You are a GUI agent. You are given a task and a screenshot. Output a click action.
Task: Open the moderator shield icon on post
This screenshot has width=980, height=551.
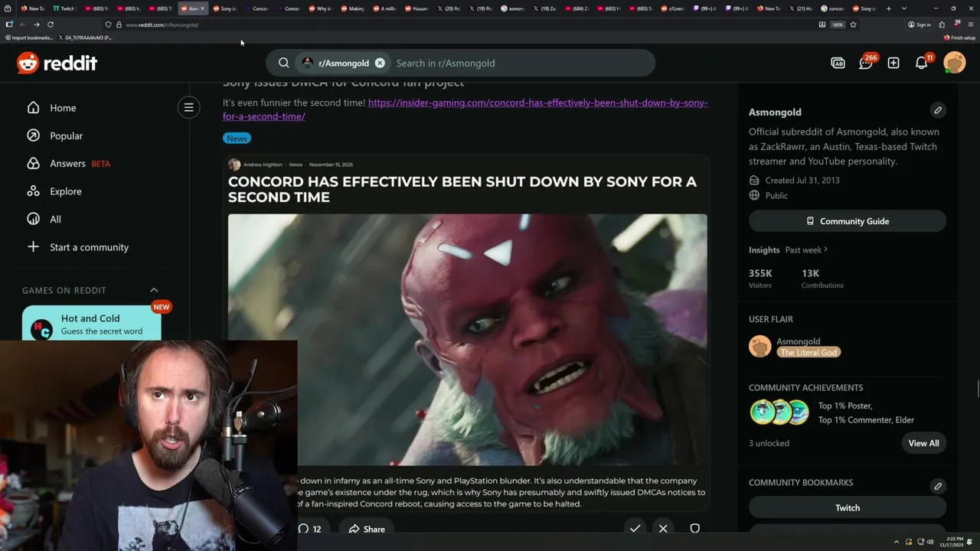[694, 528]
